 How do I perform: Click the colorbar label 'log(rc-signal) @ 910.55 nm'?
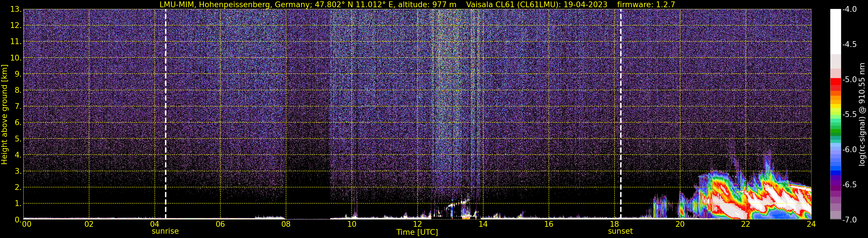pyautogui.click(x=862, y=114)
